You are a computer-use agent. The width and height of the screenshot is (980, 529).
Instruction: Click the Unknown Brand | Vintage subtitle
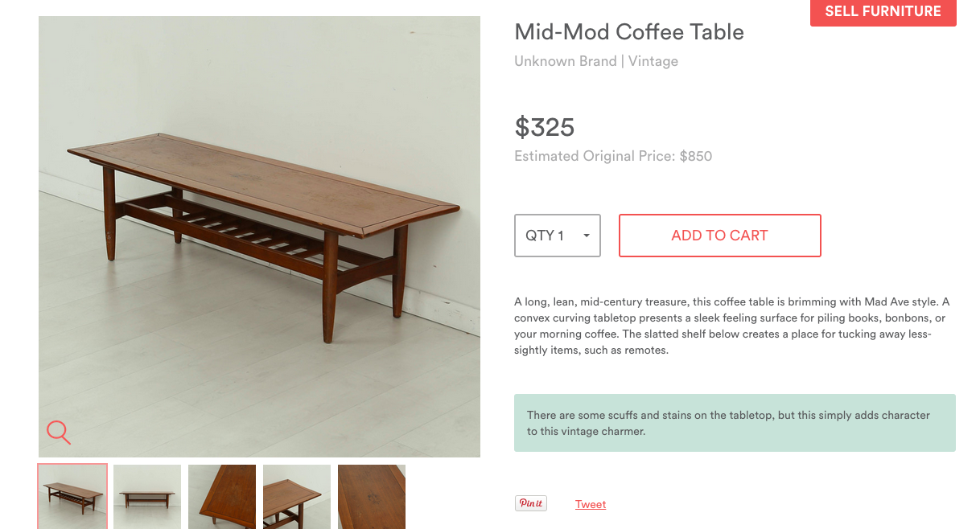[x=596, y=61]
